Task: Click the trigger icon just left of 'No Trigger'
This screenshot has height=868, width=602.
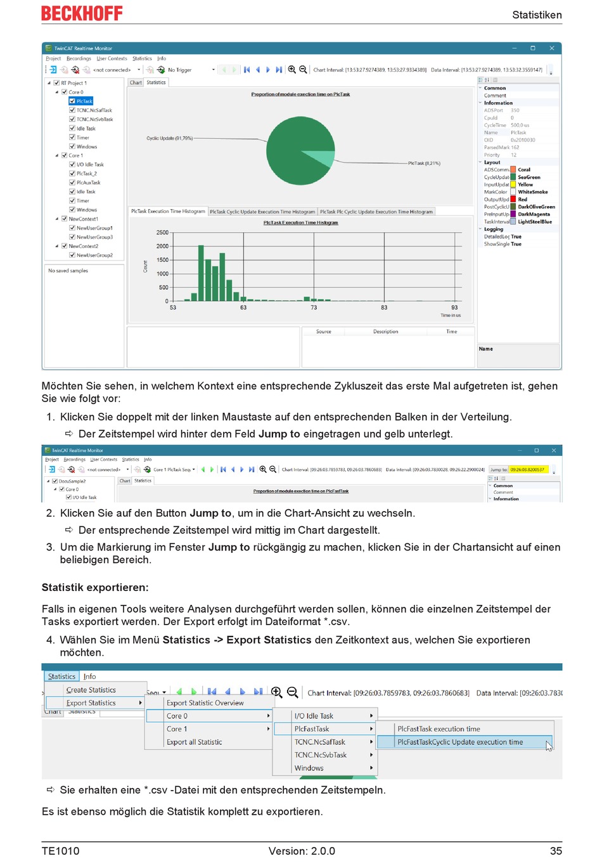Action: pos(161,70)
